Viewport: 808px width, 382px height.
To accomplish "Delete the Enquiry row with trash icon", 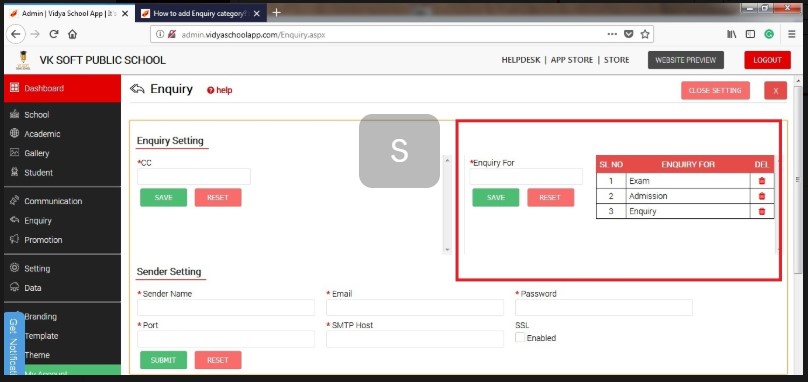I will pos(762,211).
